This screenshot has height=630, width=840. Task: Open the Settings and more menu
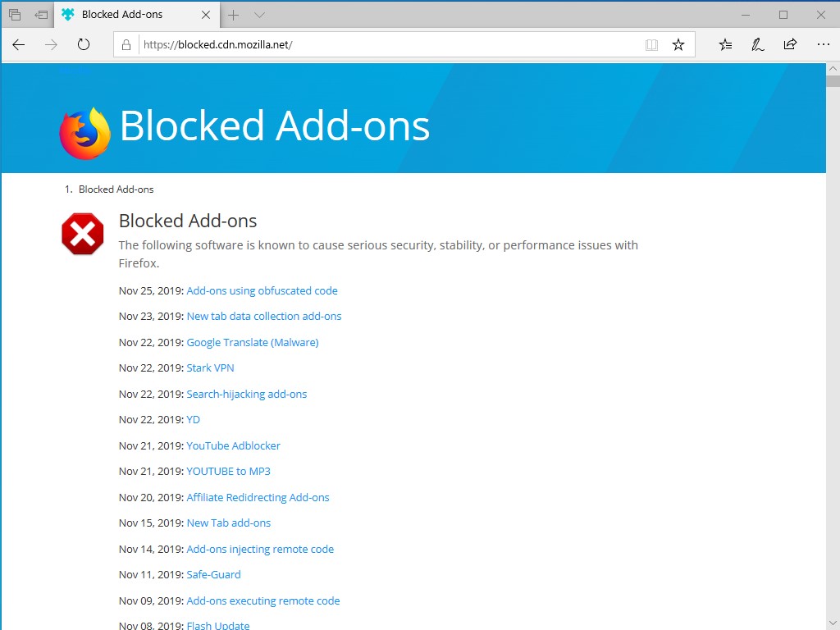pos(824,45)
